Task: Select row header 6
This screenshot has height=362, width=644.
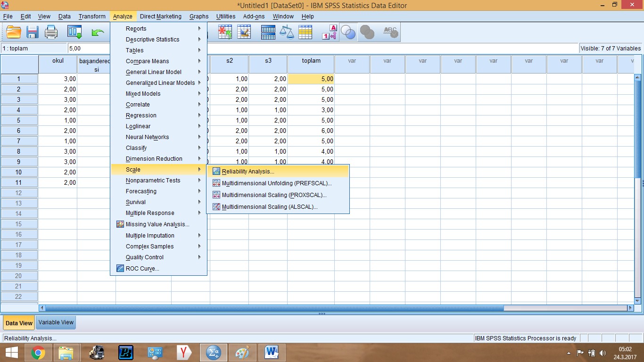Action: click(x=19, y=131)
